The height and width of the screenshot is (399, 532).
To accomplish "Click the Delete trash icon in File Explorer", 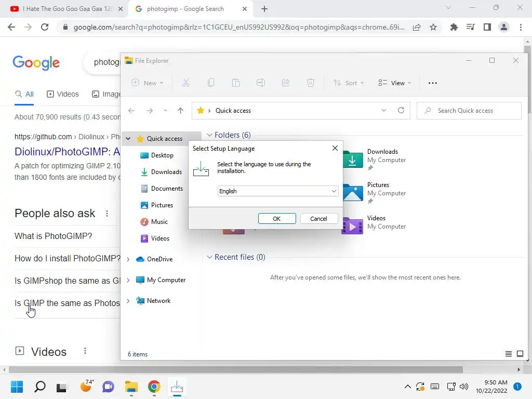I will [x=311, y=83].
